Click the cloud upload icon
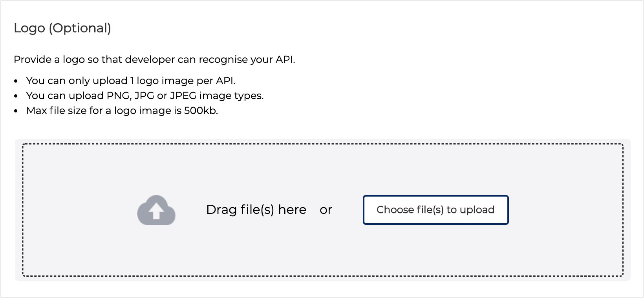 click(x=156, y=210)
